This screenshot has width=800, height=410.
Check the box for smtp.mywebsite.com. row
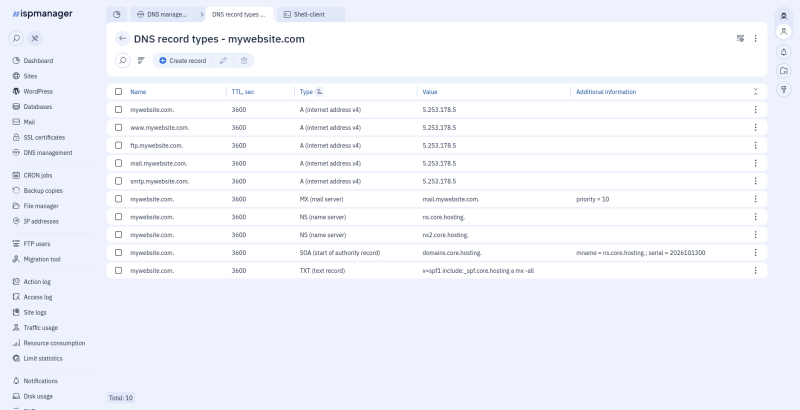[118, 181]
